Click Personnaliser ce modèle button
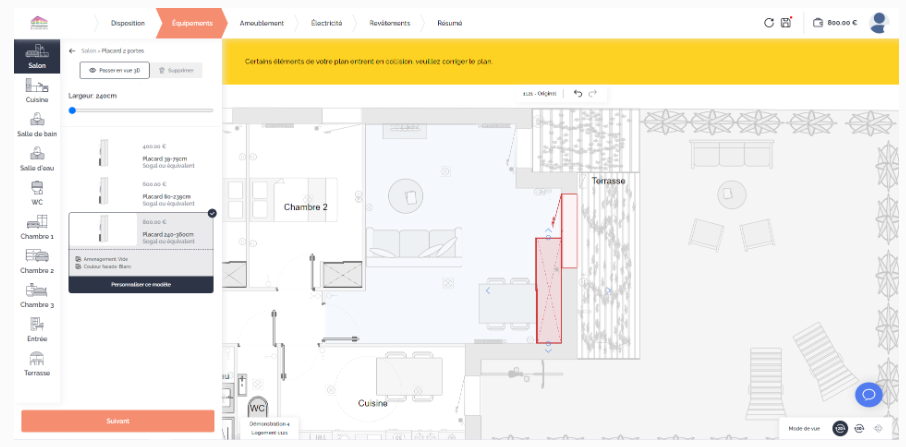Viewport: 906px width, 447px height. tap(141, 285)
